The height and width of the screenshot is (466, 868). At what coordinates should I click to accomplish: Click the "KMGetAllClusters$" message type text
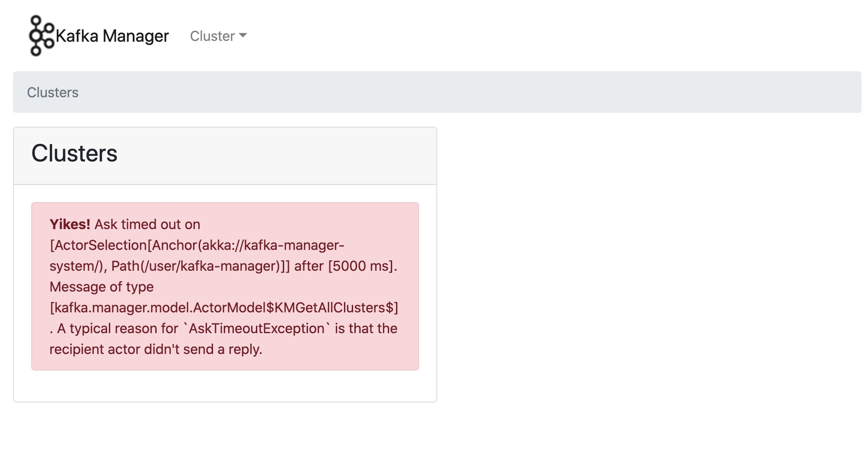point(335,307)
